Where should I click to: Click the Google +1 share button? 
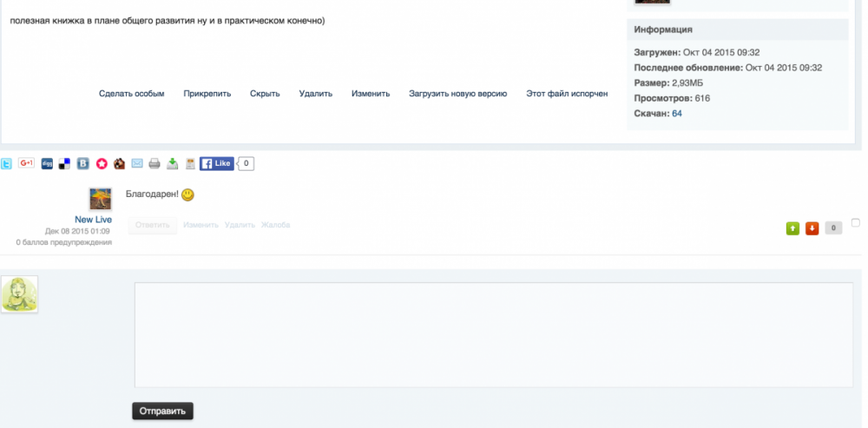(x=26, y=163)
